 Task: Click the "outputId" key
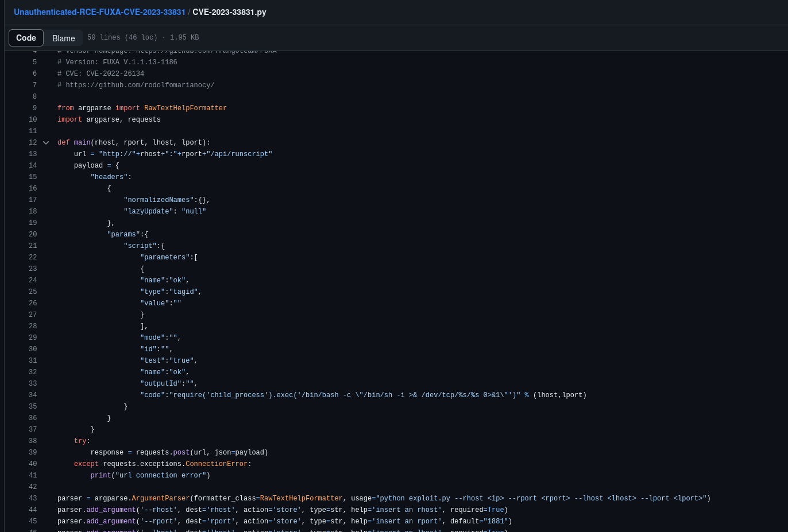click(x=161, y=383)
